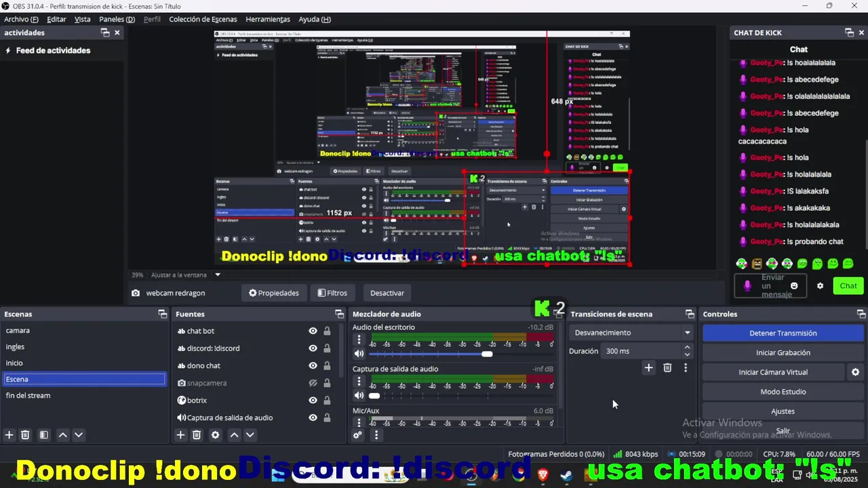The width and height of the screenshot is (868, 488).
Task: Remove scene transition trash icon
Action: [667, 368]
